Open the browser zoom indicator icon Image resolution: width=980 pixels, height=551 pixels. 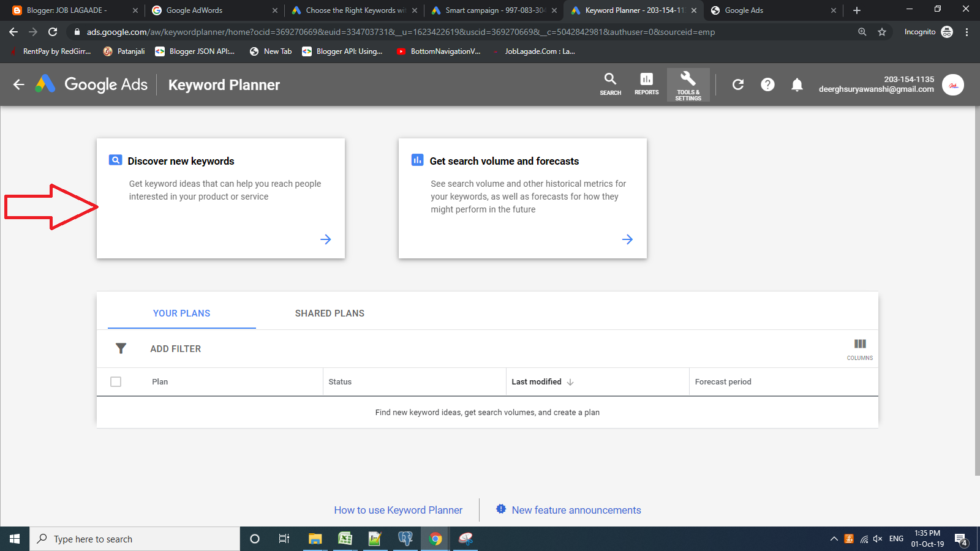click(x=862, y=32)
